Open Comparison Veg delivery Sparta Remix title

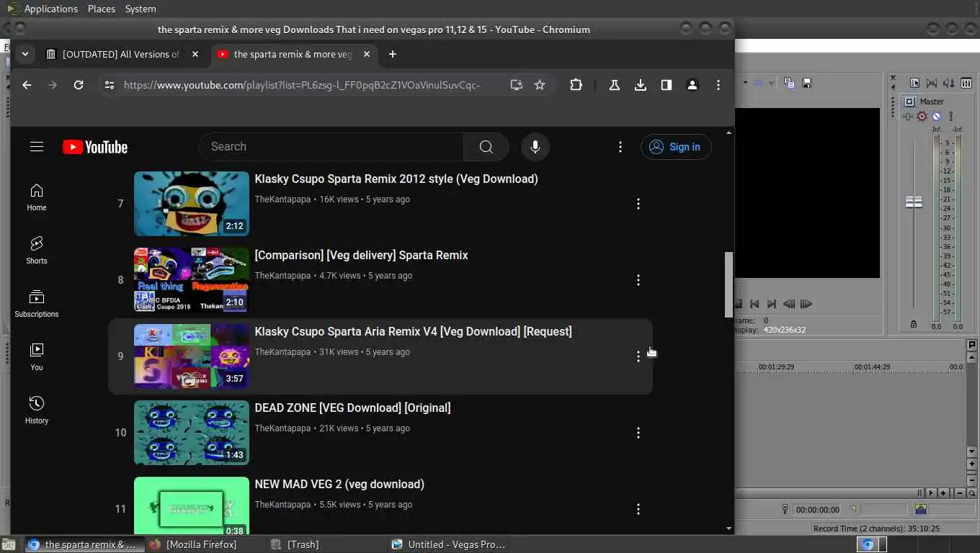coord(362,255)
